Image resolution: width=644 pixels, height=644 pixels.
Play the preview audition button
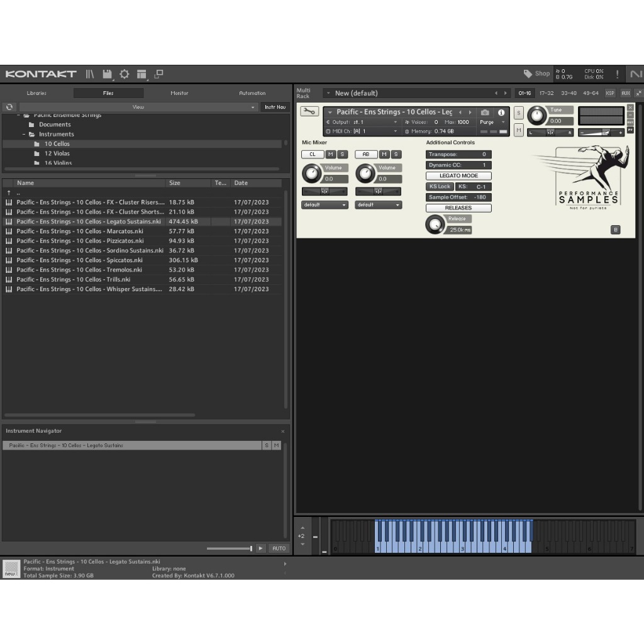tap(260, 548)
